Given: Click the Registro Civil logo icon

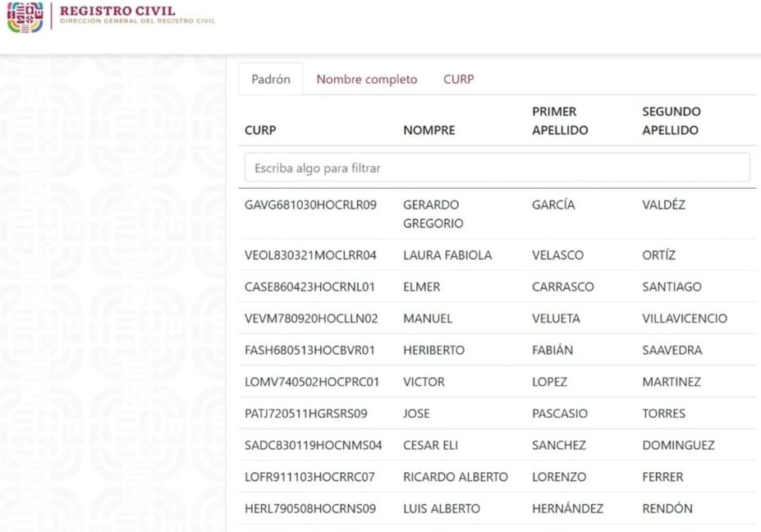Looking at the screenshot, I should [25, 17].
